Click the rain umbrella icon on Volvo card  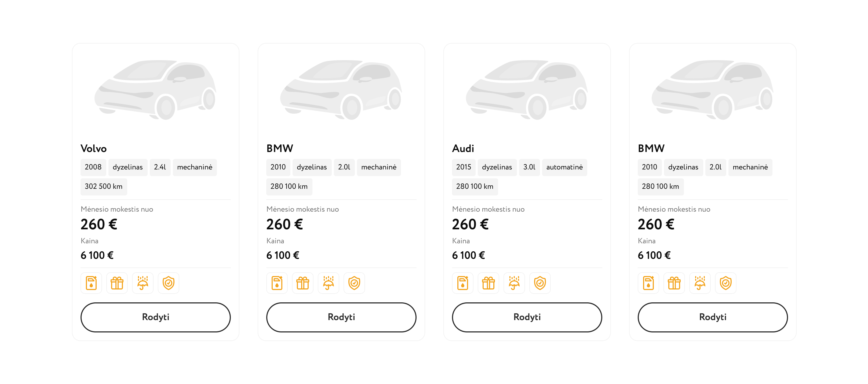point(143,283)
